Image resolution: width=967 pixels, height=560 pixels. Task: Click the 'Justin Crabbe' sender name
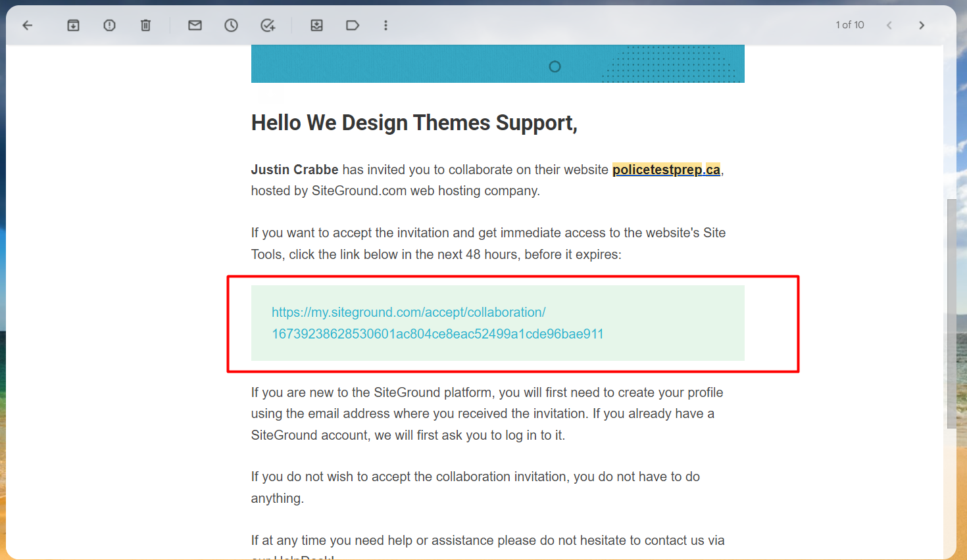tap(295, 170)
